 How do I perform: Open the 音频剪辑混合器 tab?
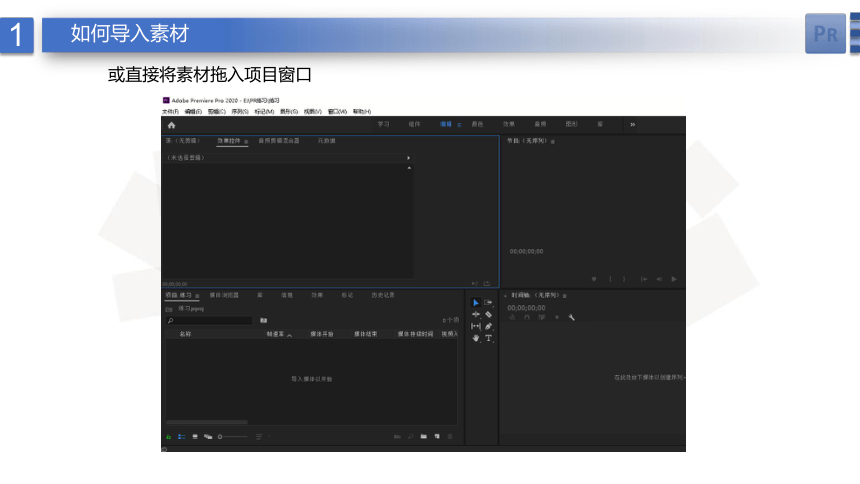pos(279,141)
